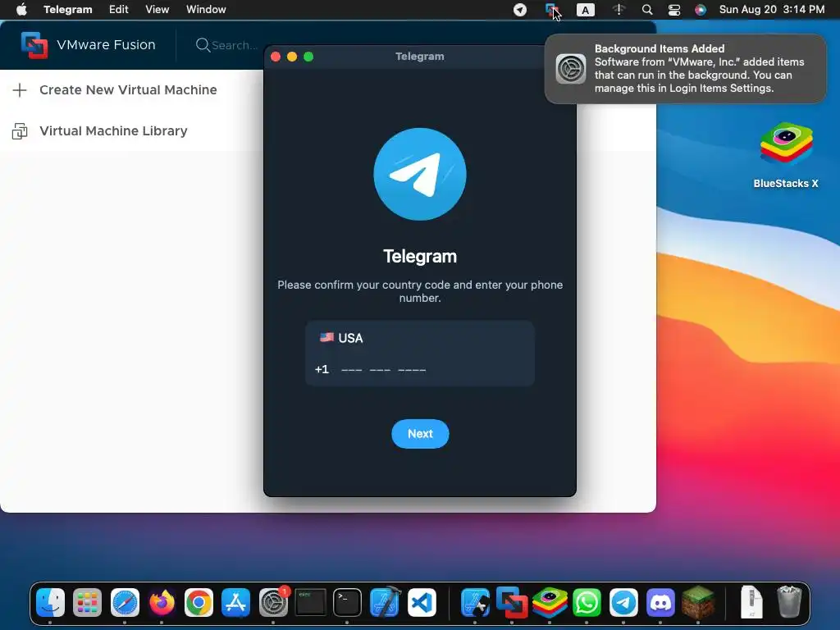Click the Telegram menu bar status icon
Screen dimensions: 840x630
click(519, 10)
